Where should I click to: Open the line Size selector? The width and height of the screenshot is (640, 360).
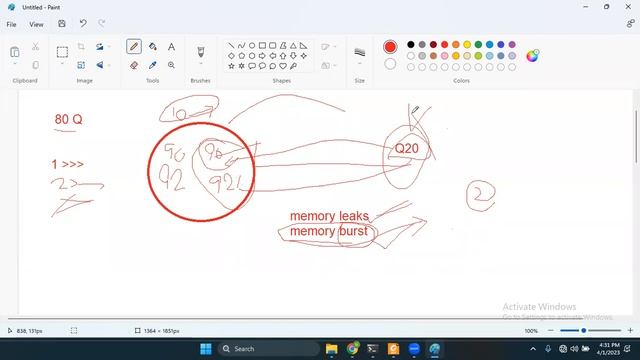tap(360, 52)
